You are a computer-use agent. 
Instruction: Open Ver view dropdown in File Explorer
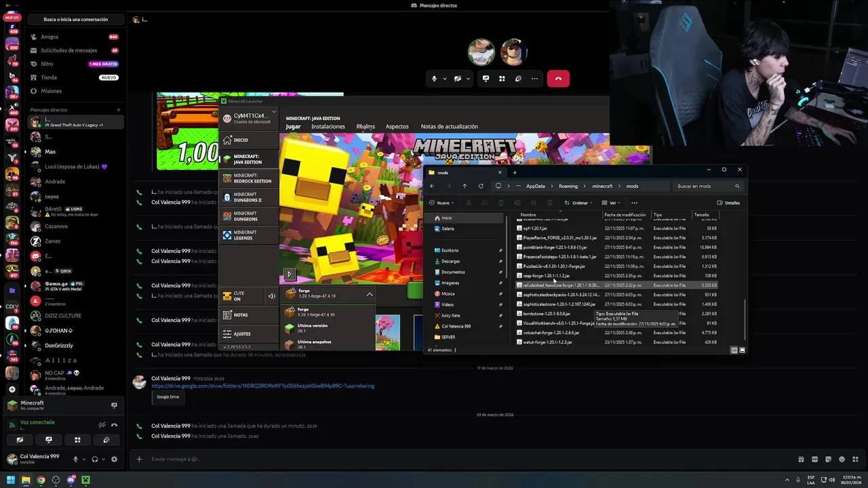pos(610,203)
